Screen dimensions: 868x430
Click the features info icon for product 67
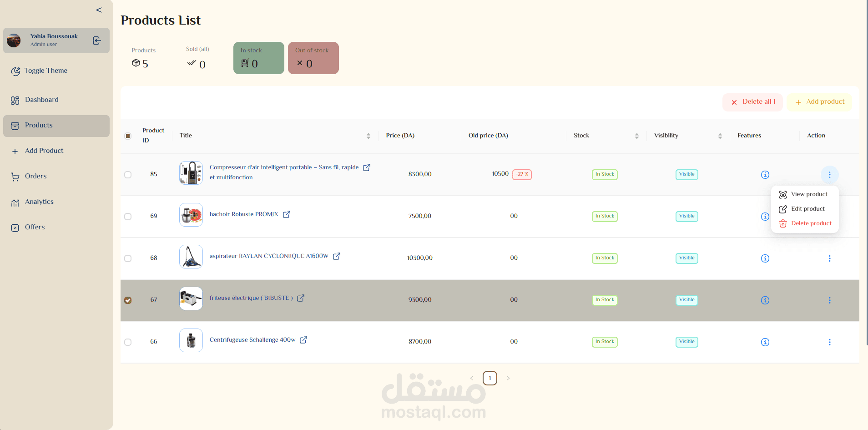pos(765,300)
